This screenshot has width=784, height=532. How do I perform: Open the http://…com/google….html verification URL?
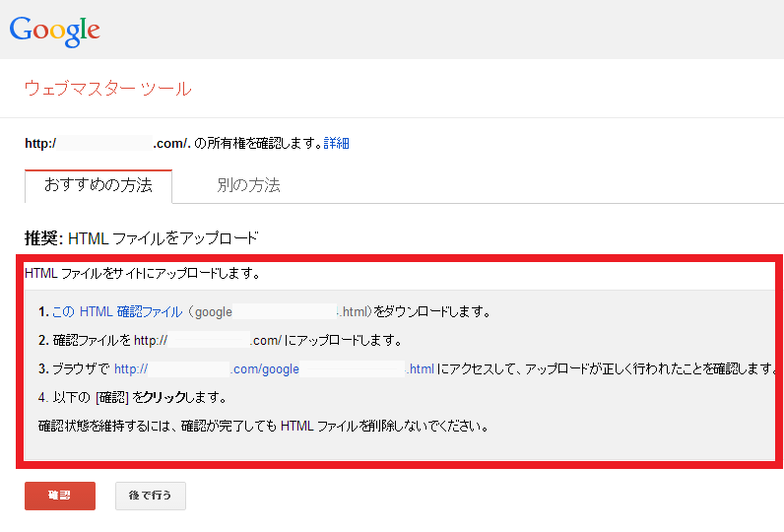[x=274, y=369]
